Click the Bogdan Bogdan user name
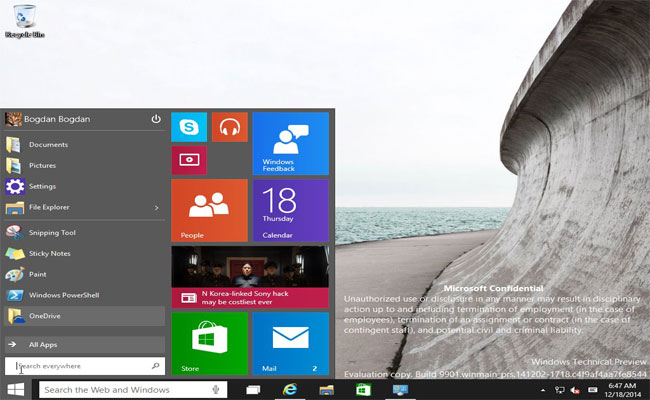The width and height of the screenshot is (650, 400). pyautogui.click(x=57, y=119)
